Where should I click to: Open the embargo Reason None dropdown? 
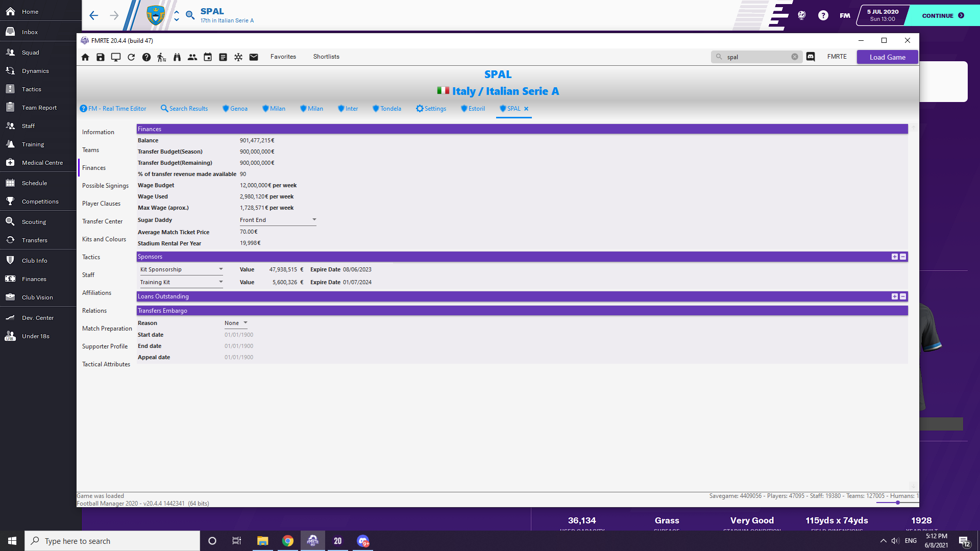click(246, 323)
